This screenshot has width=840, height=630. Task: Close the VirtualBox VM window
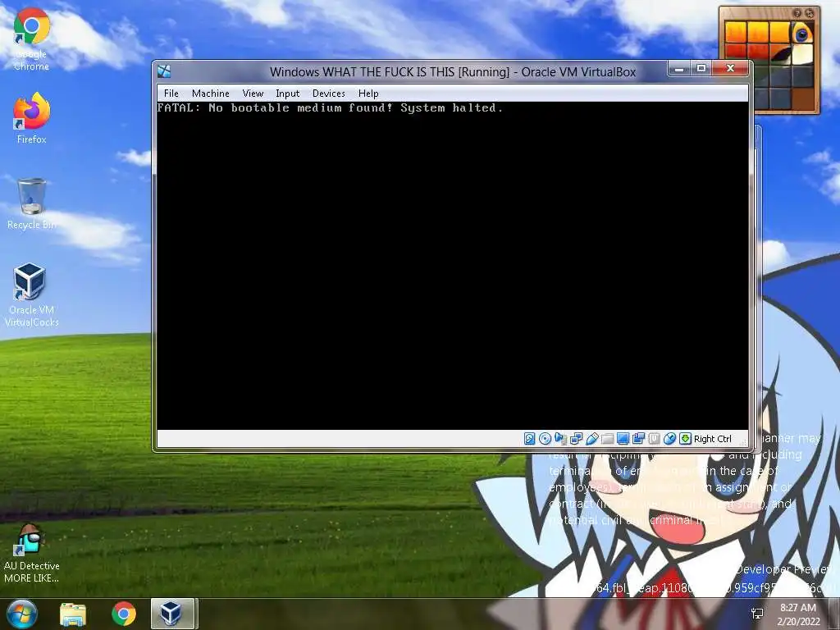(729, 69)
